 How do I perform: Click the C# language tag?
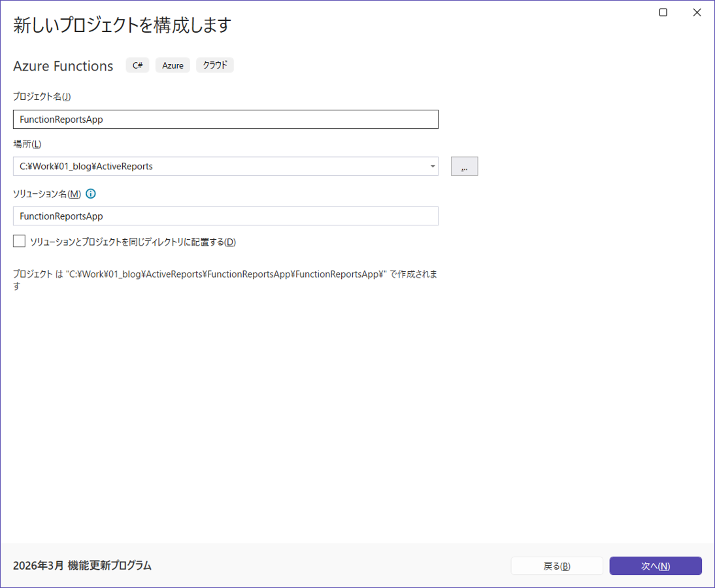click(x=138, y=65)
